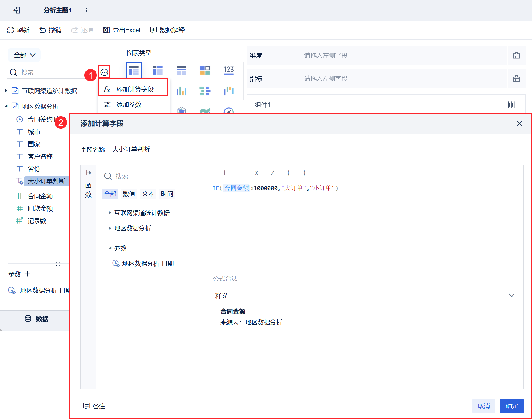Click the 备注 note button
Image resolution: width=532 pixels, height=419 pixels.
94,406
